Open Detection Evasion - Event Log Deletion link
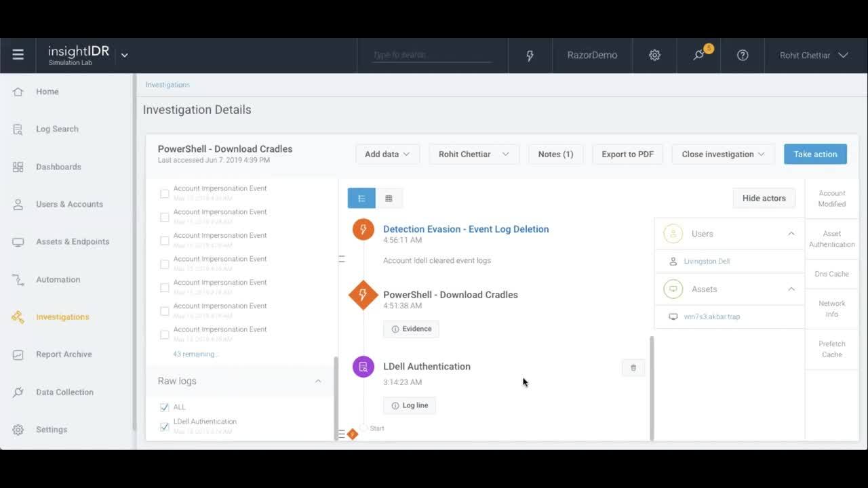 pos(466,229)
